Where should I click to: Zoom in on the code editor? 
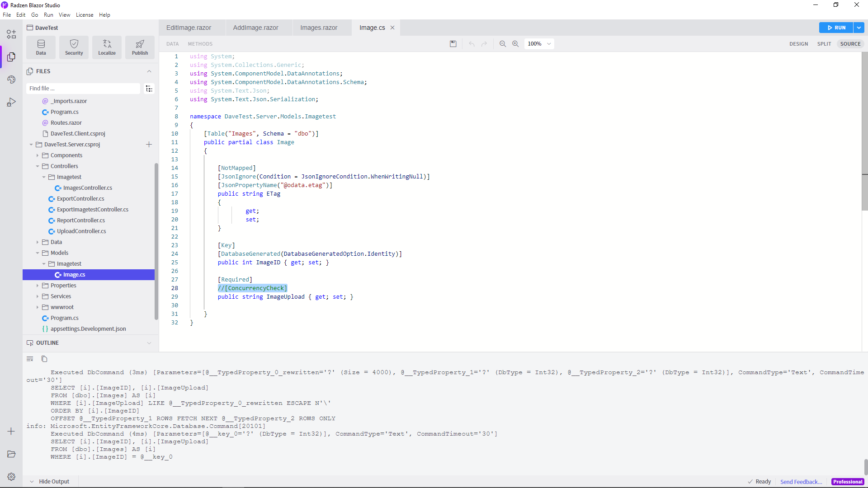[515, 44]
